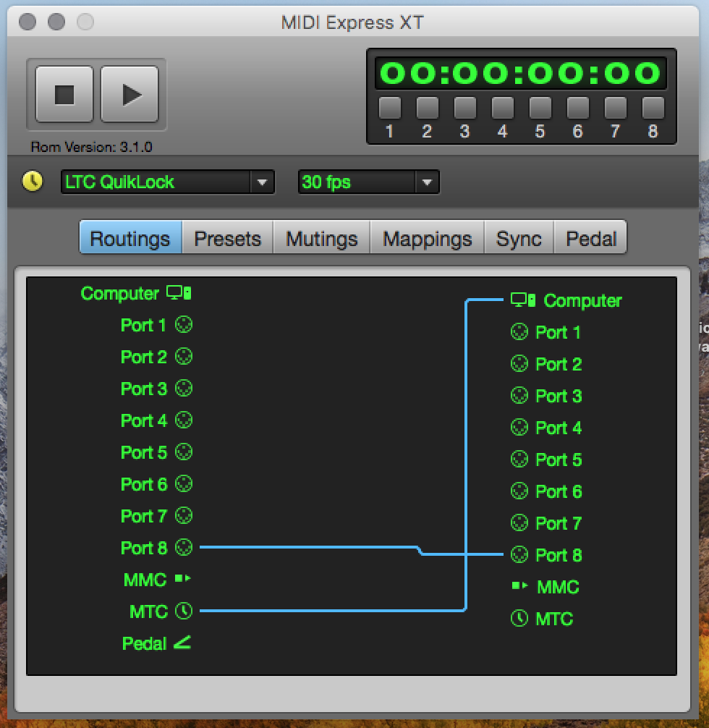The height and width of the screenshot is (728, 709).
Task: Click the left-side input 'Computer' label text
Action: [x=120, y=294]
